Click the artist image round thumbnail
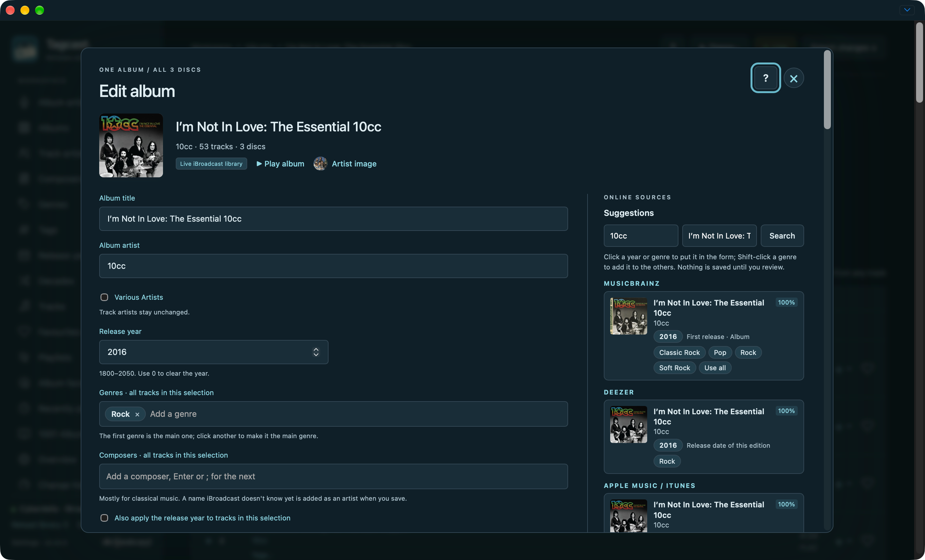The height and width of the screenshot is (560, 925). click(x=320, y=164)
